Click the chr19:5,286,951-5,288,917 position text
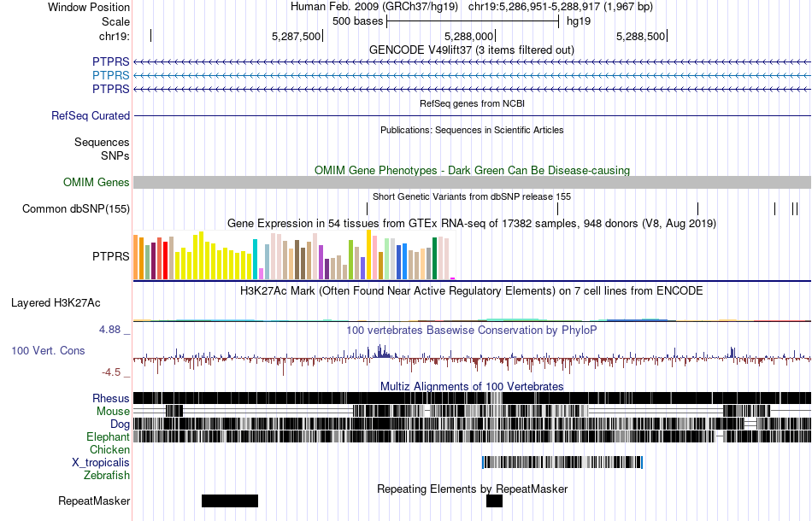This screenshot has height=521, width=812. [x=561, y=7]
